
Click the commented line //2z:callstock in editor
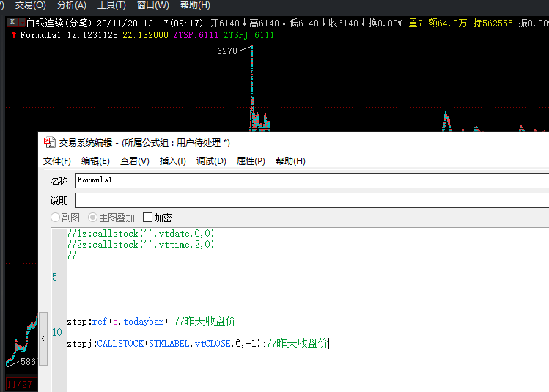pos(143,244)
